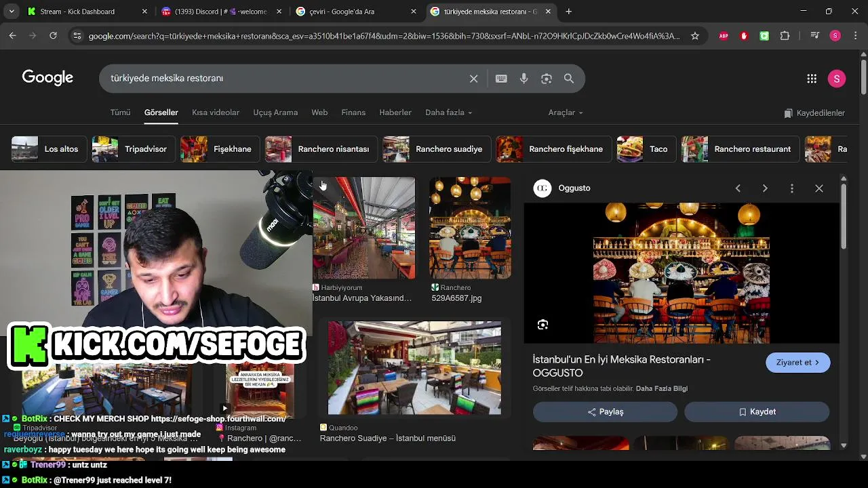Image resolution: width=868 pixels, height=488 pixels.
Task: Open the Finans tab
Action: 353,113
